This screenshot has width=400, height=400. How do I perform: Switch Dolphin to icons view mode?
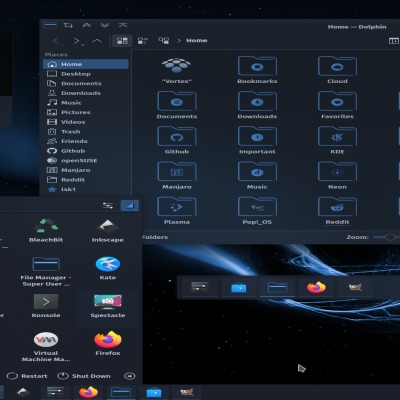pyautogui.click(x=122, y=41)
